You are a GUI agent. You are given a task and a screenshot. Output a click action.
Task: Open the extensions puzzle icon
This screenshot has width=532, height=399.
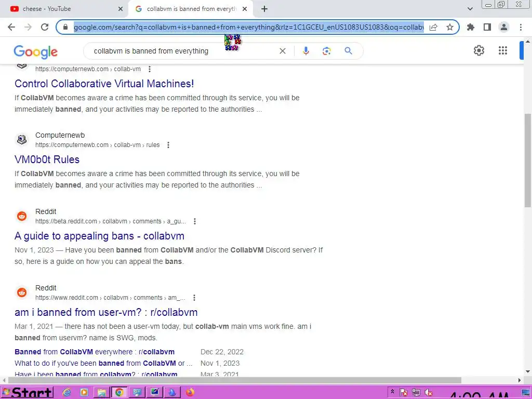coord(471,27)
